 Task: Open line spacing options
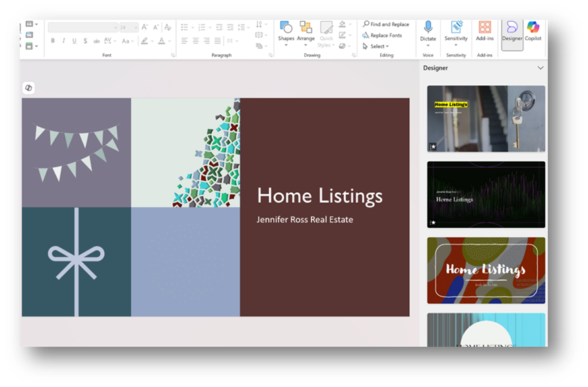pos(243,27)
